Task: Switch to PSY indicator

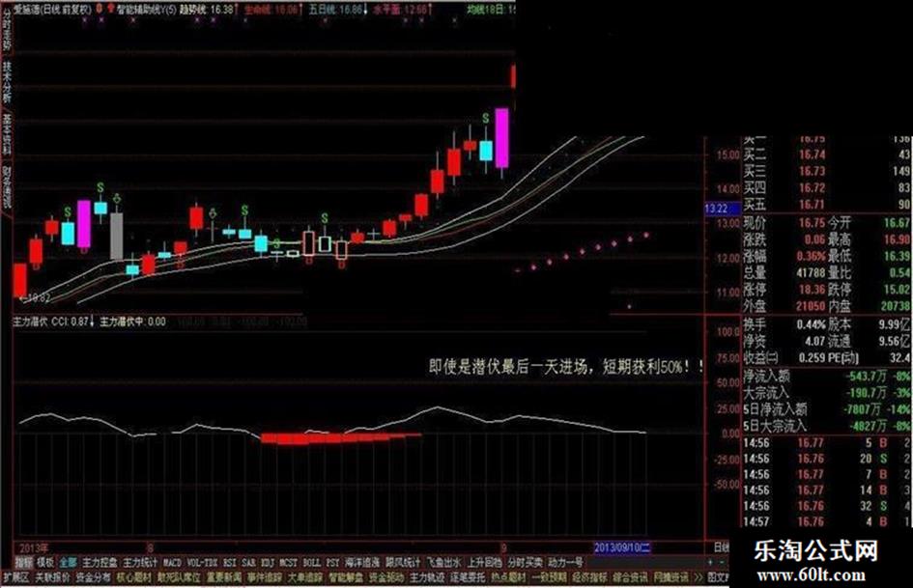Action: 333,563
